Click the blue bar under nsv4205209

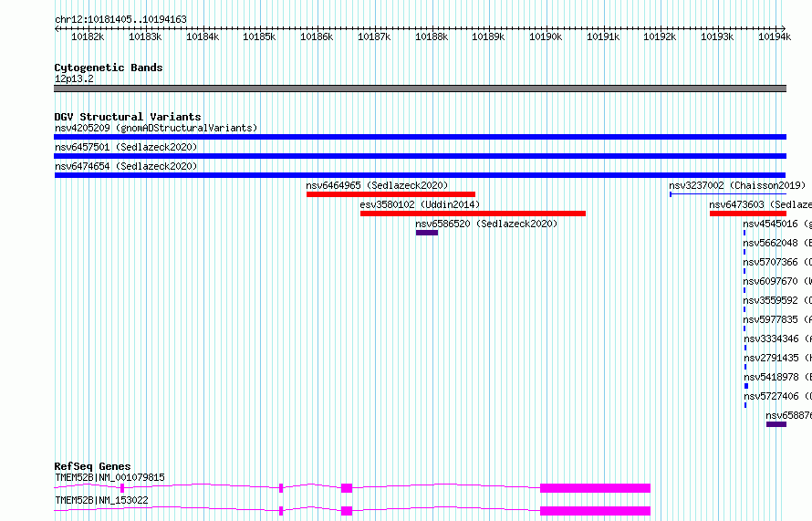click(420, 137)
